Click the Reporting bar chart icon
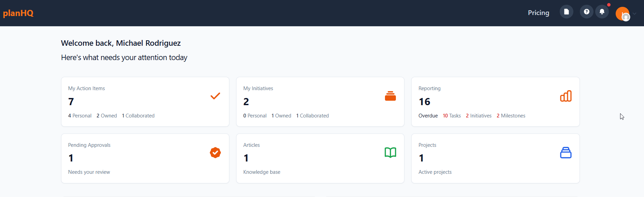 click(x=566, y=96)
